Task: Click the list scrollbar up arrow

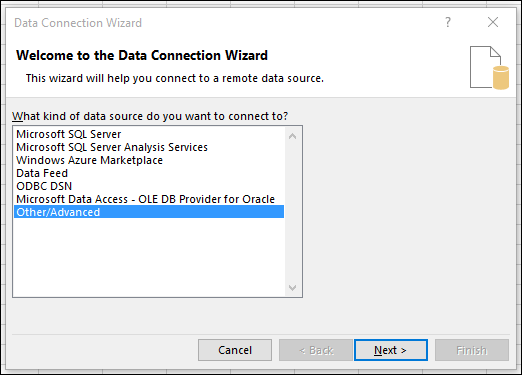Action: [293, 136]
